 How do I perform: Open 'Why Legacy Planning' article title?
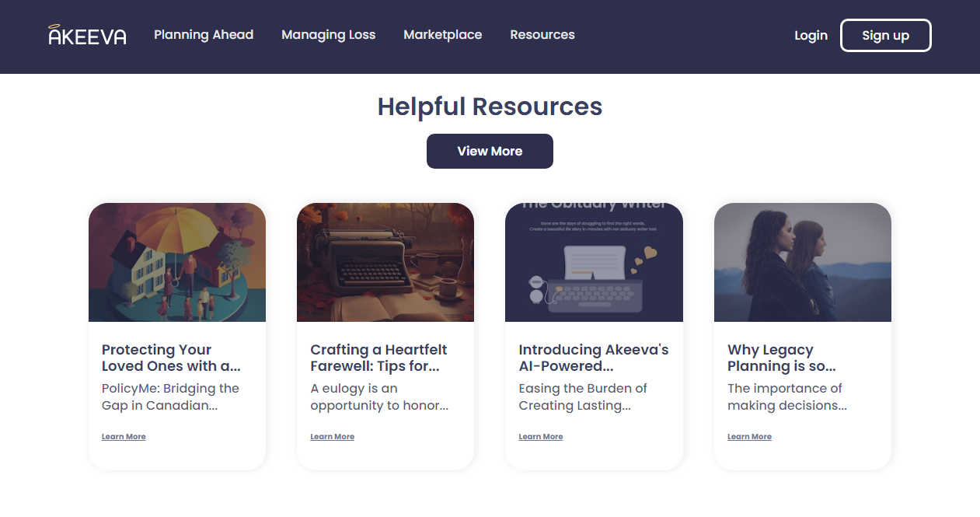point(781,358)
